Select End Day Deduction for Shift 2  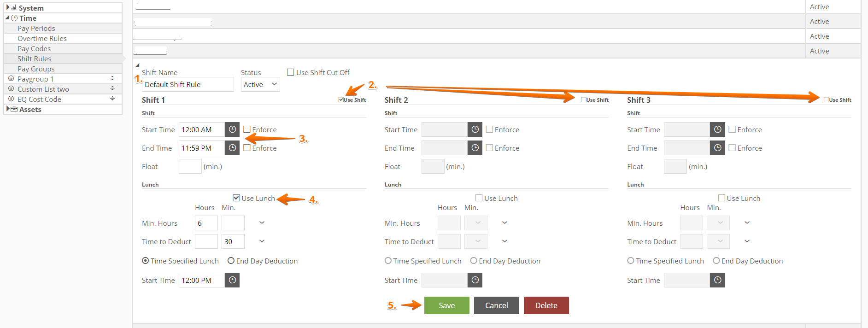coord(474,261)
